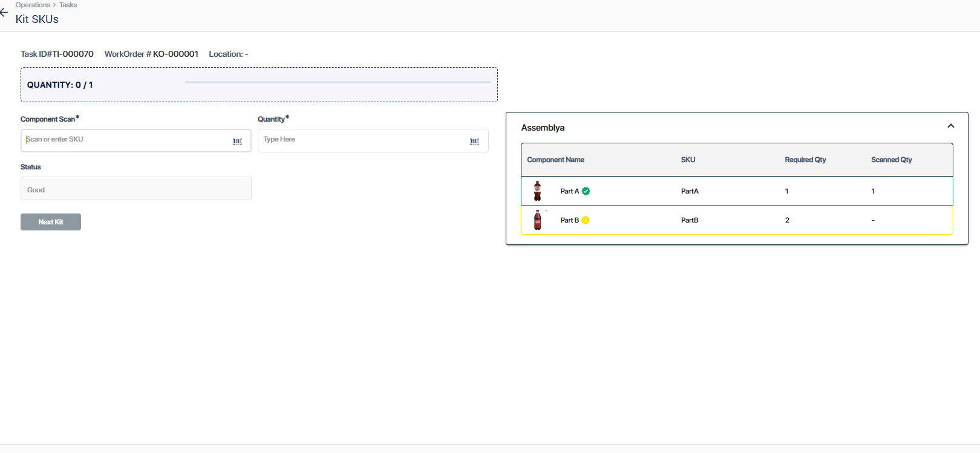
Task: Click the Status field showing Good
Action: pyautogui.click(x=136, y=189)
